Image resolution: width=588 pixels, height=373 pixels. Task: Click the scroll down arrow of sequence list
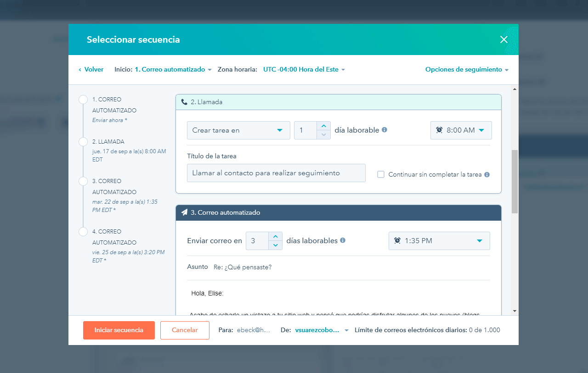click(514, 311)
